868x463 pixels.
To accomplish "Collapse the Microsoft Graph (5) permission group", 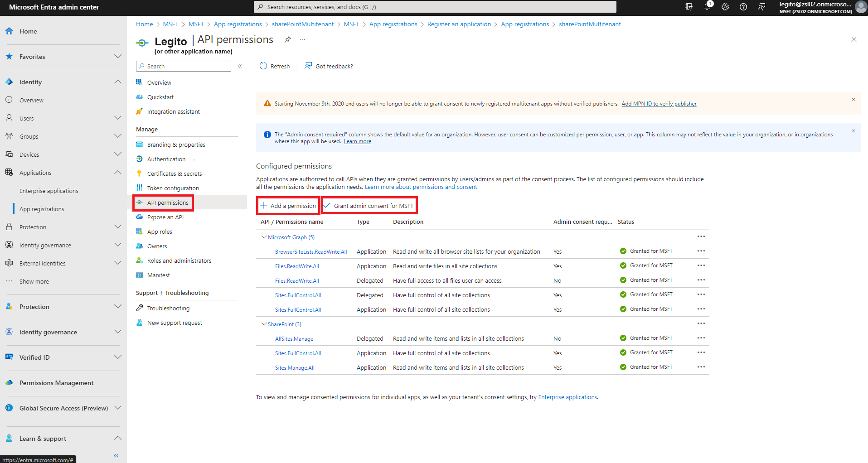I will point(264,237).
